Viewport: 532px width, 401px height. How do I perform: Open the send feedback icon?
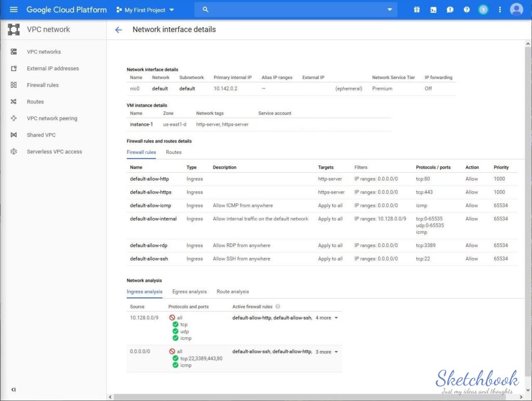pos(450,9)
